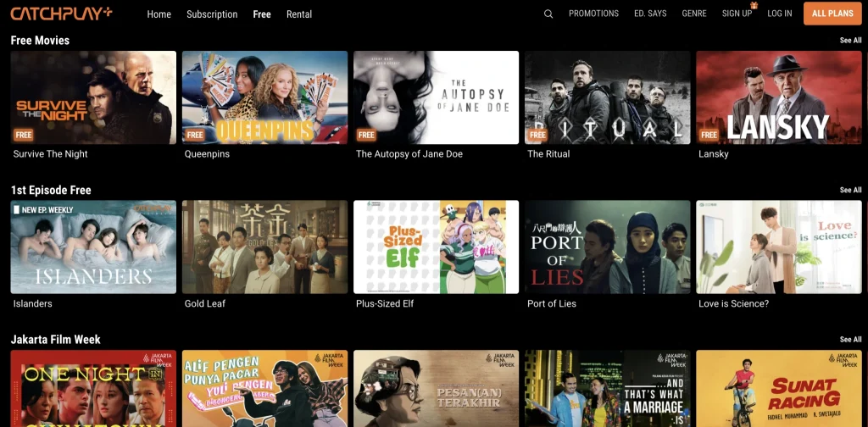Open the search magnifier icon

(548, 14)
